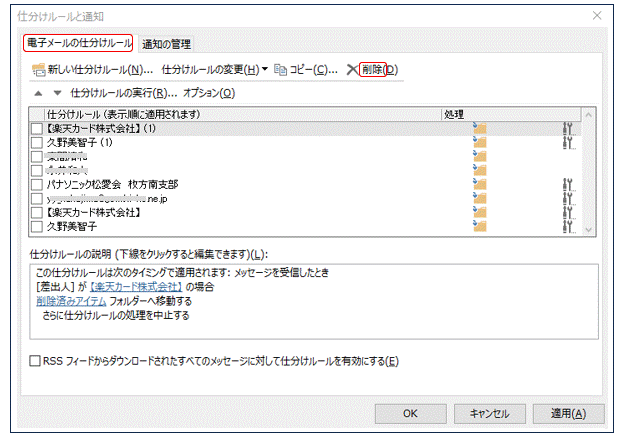Enable RSS feed rules checkbox
This screenshot has width=623, height=438.
(36, 361)
